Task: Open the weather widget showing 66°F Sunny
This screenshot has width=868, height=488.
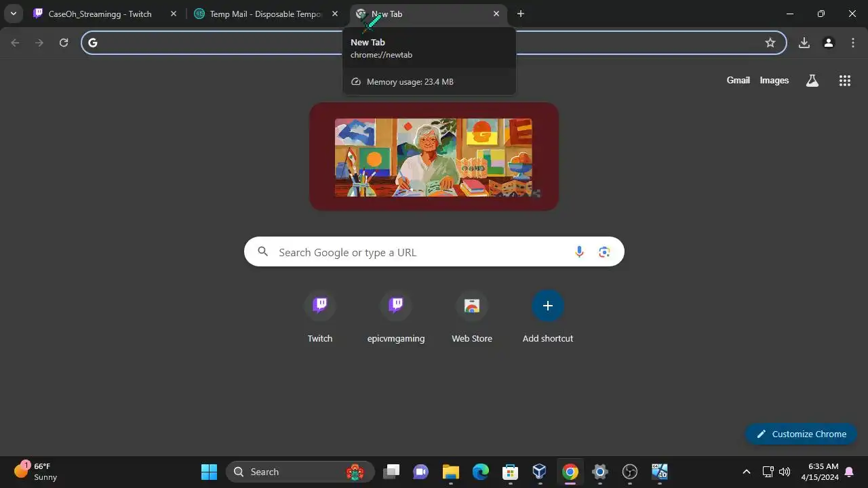Action: [x=36, y=472]
